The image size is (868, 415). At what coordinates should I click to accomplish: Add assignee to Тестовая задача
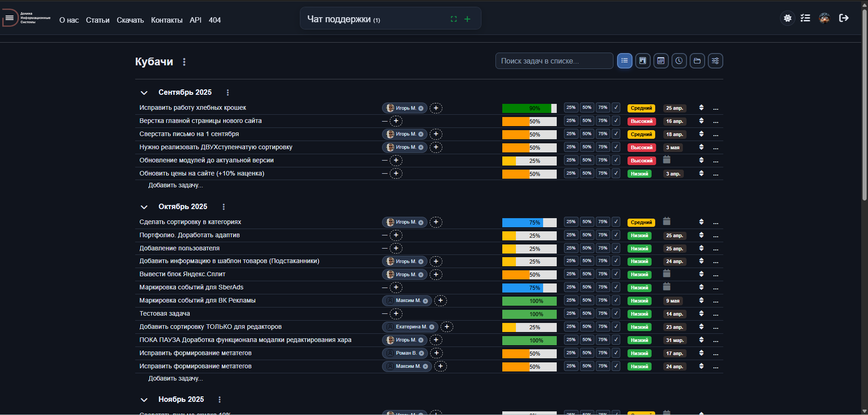[x=396, y=314]
